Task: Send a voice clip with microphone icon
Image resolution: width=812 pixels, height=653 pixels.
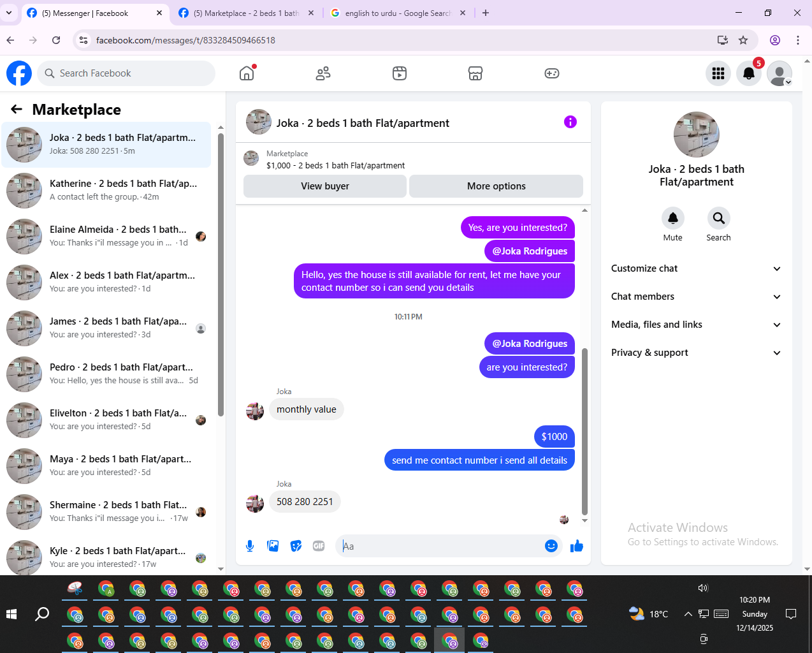Action: pos(250,546)
